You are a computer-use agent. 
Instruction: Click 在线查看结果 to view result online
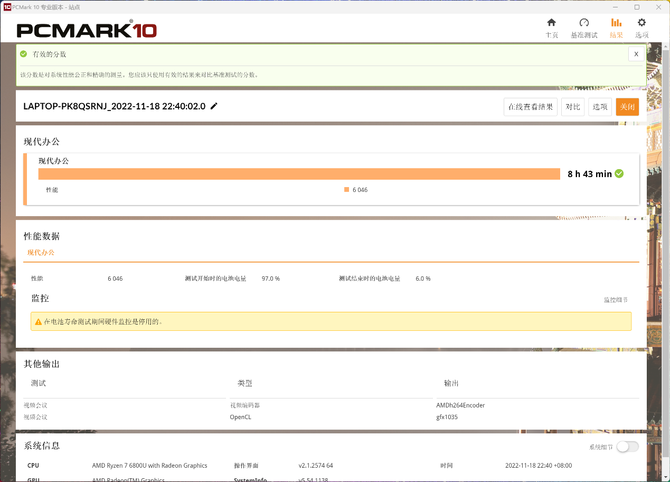pyautogui.click(x=529, y=106)
